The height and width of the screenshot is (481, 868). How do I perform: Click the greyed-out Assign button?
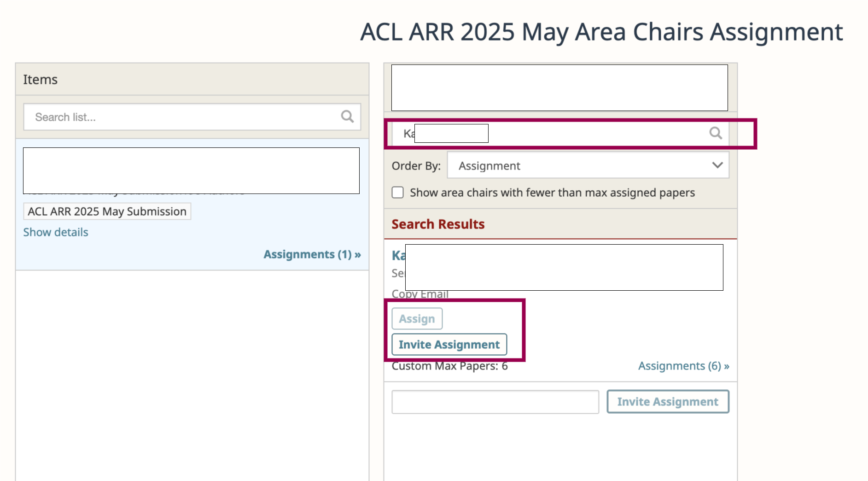(x=417, y=318)
